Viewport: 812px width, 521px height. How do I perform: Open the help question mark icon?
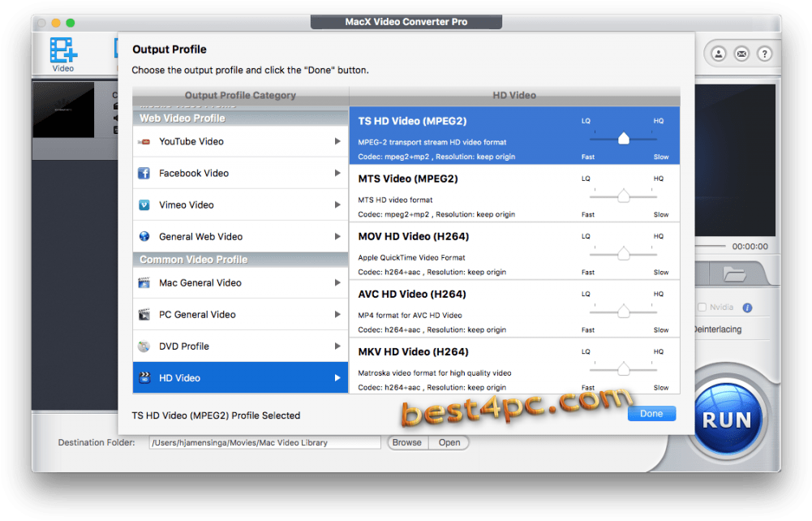pos(764,54)
